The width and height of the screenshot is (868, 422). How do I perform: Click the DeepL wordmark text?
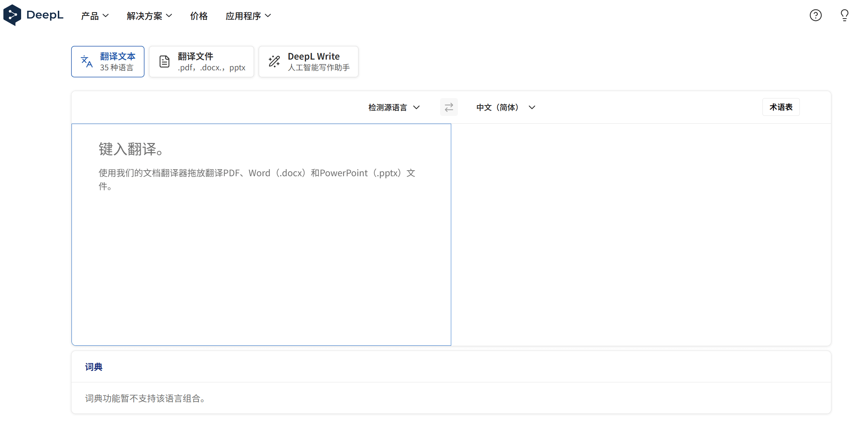pyautogui.click(x=45, y=15)
